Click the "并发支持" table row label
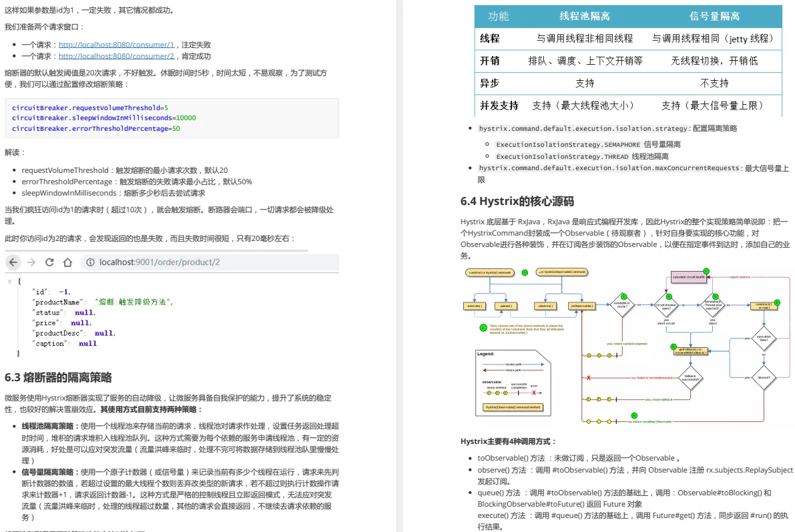Viewport: 795px width, 532px height. pyautogui.click(x=499, y=105)
